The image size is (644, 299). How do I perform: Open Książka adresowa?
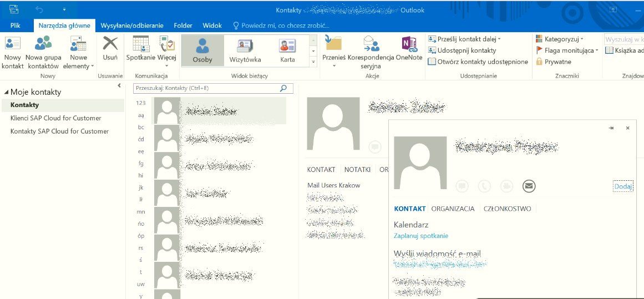click(x=624, y=50)
